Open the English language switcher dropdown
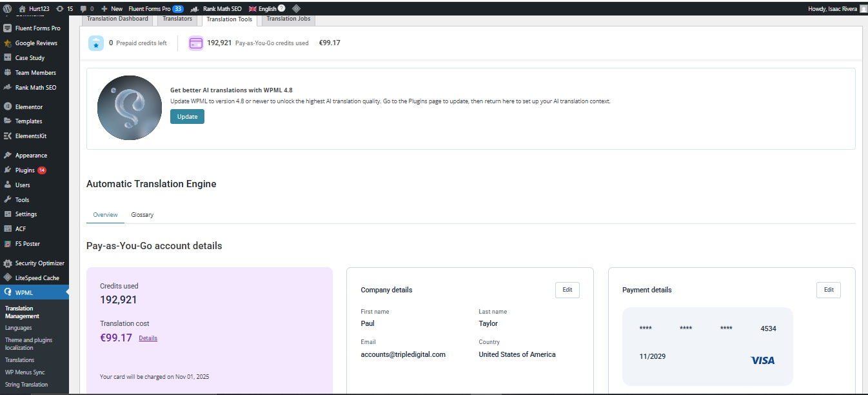868x395 pixels. point(262,8)
